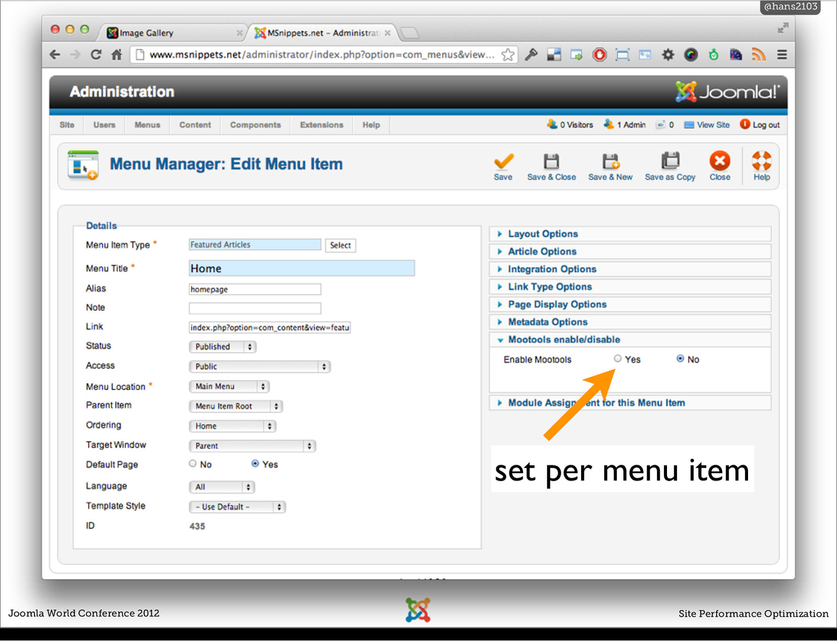Viewport: 837px width, 644px height.
Task: Open a new browser tab
Action: [x=410, y=33]
